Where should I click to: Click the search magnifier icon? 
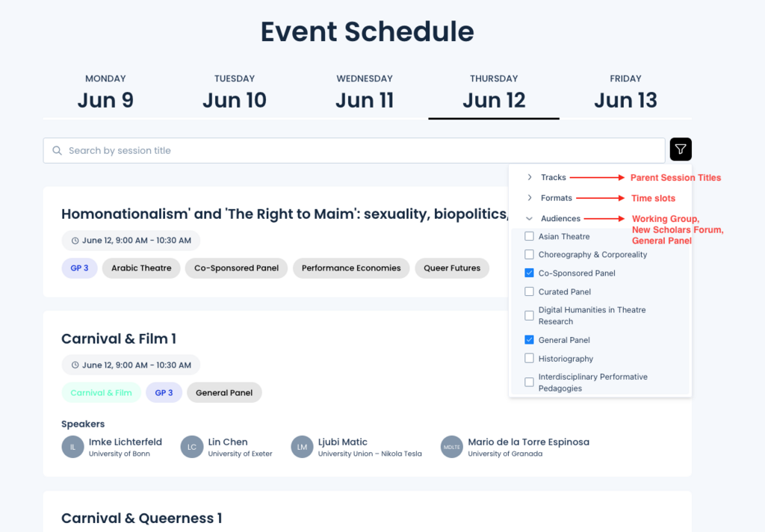point(57,150)
